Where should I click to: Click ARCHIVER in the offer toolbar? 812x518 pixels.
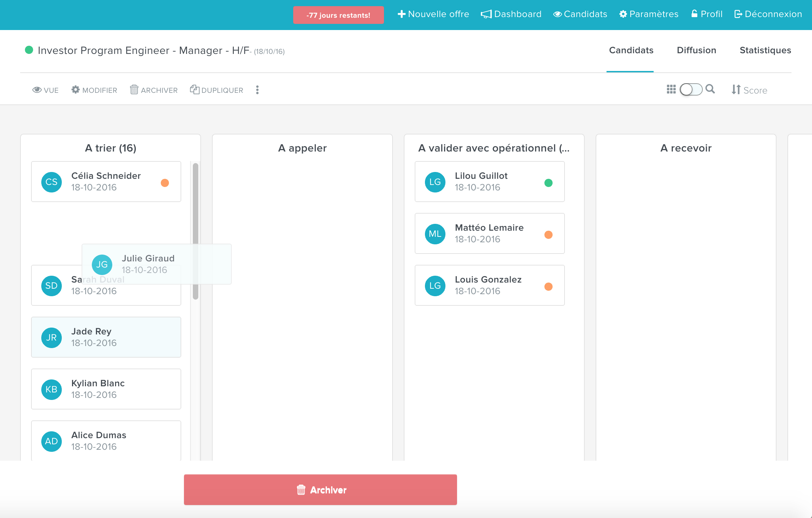click(154, 90)
